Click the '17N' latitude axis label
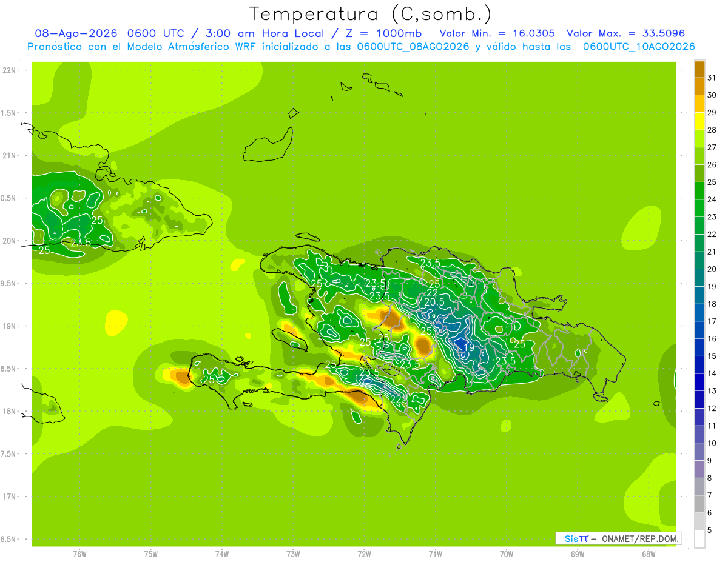 [x=10, y=497]
